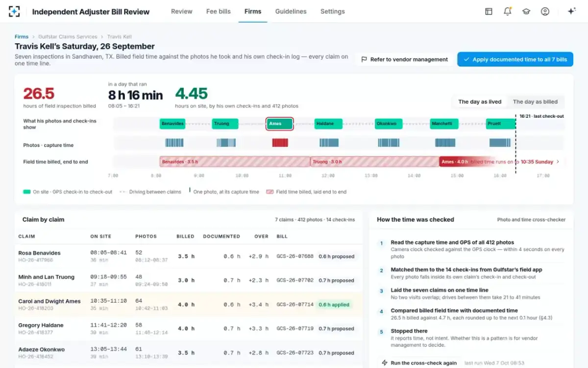This screenshot has width=588, height=368.
Task: Click the Benavides 3.5 h billed bar
Action: point(235,162)
